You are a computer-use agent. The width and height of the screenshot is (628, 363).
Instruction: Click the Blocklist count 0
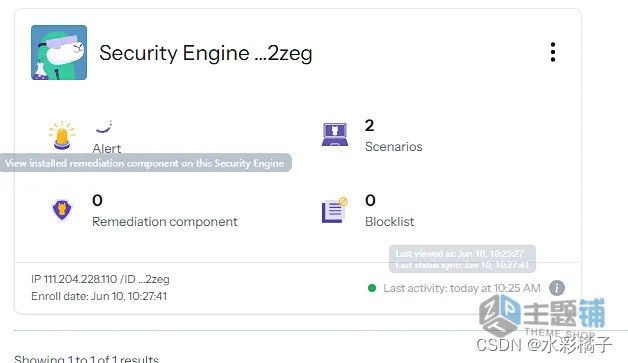point(370,200)
